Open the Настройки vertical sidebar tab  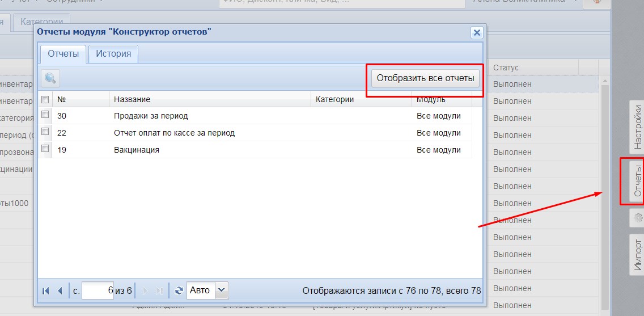pos(637,127)
